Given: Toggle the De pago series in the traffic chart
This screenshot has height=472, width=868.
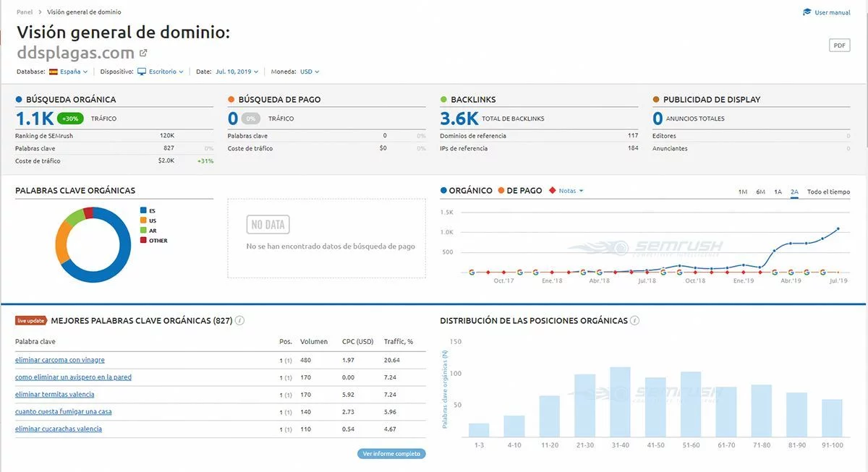Looking at the screenshot, I should tap(520, 191).
